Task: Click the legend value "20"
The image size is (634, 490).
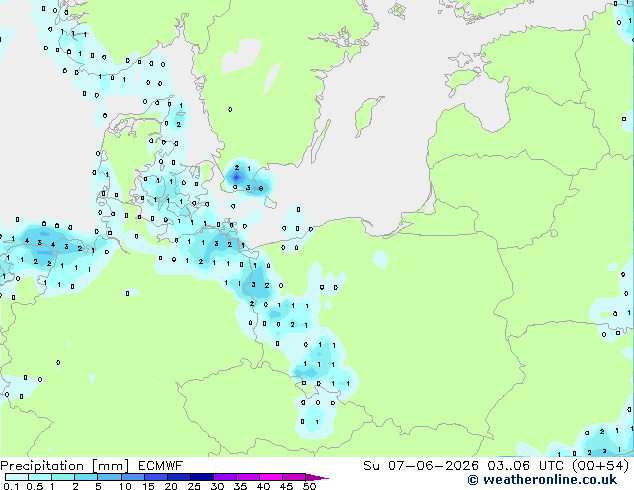Action: click(171, 486)
